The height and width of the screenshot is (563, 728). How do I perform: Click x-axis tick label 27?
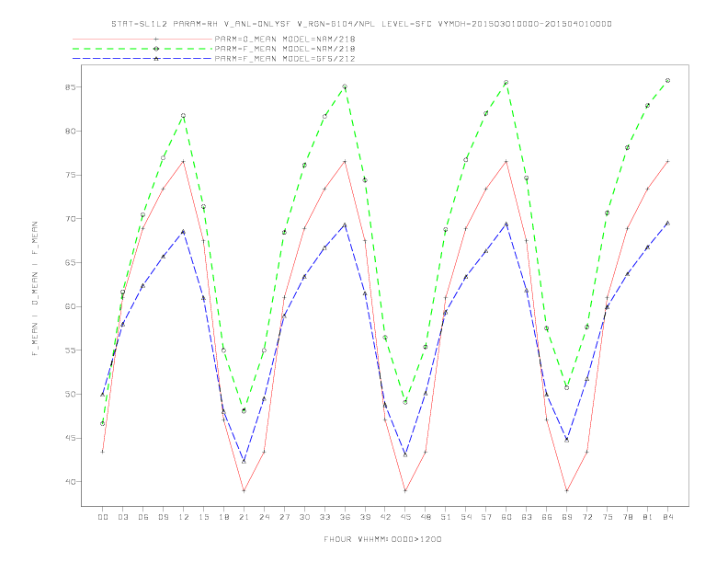coord(284,517)
